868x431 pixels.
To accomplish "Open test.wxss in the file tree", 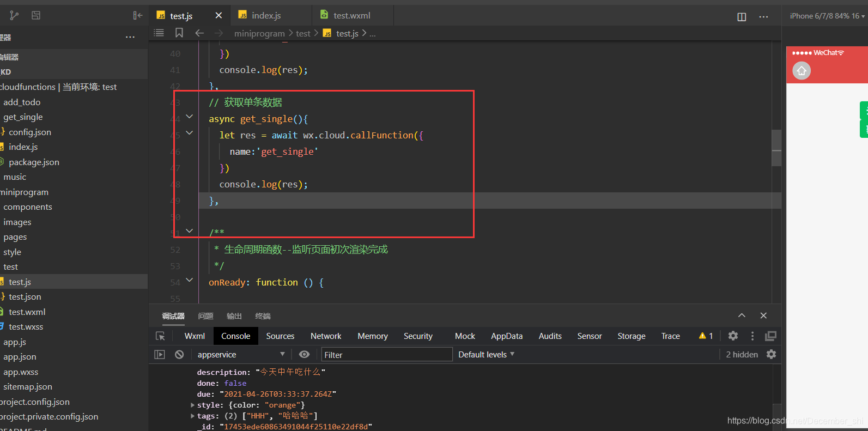I will [x=26, y=326].
